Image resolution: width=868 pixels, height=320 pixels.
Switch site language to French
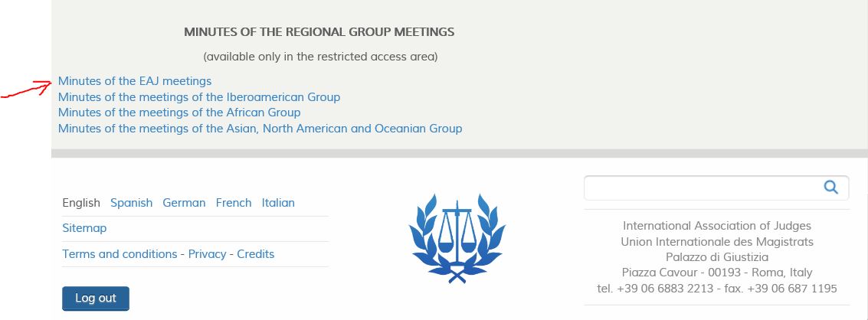[x=234, y=203]
